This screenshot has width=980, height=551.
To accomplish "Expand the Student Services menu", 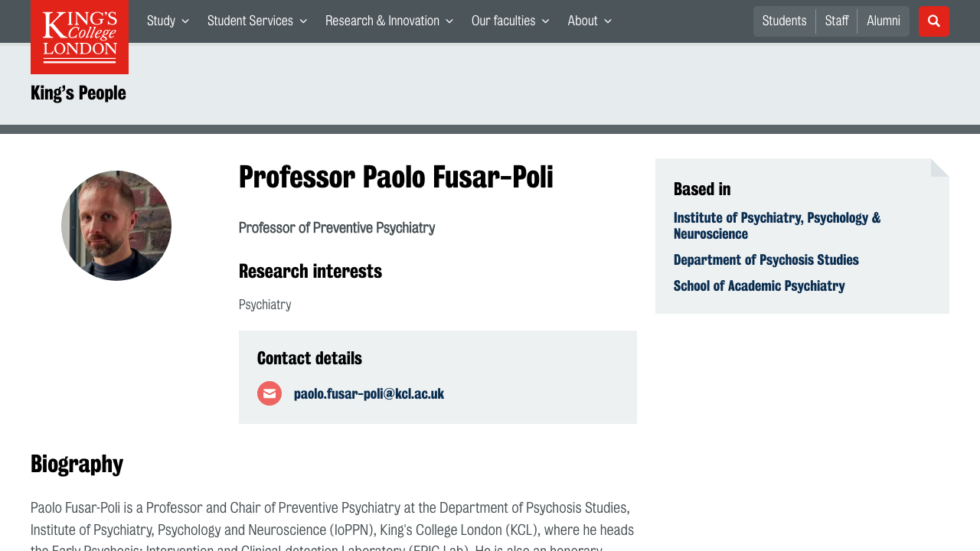I will (257, 21).
